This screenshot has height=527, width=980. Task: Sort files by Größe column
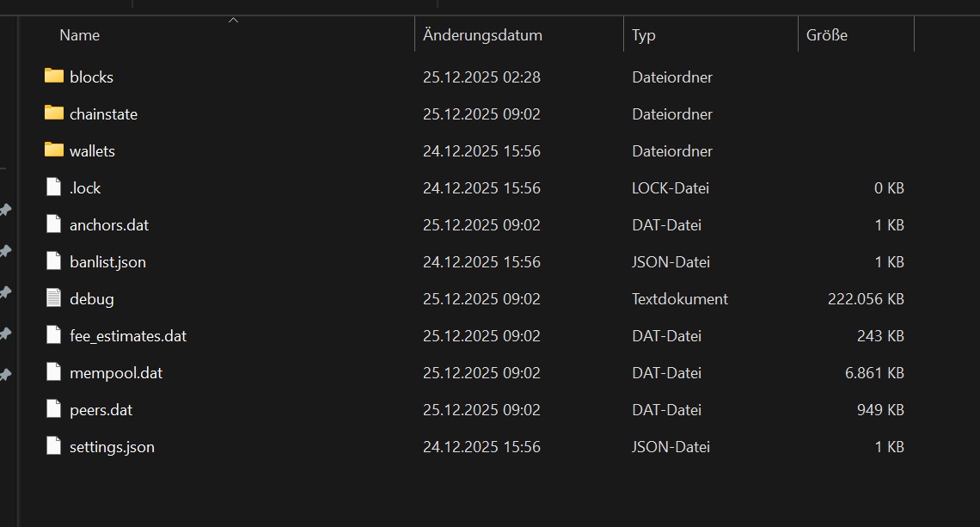click(827, 35)
